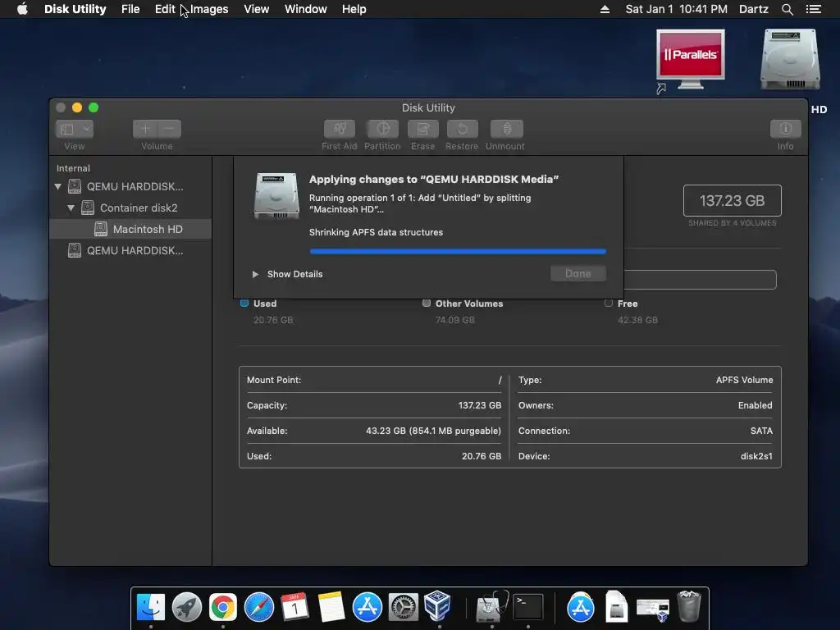
Task: Open App Store left of System Preferences
Action: point(367,607)
